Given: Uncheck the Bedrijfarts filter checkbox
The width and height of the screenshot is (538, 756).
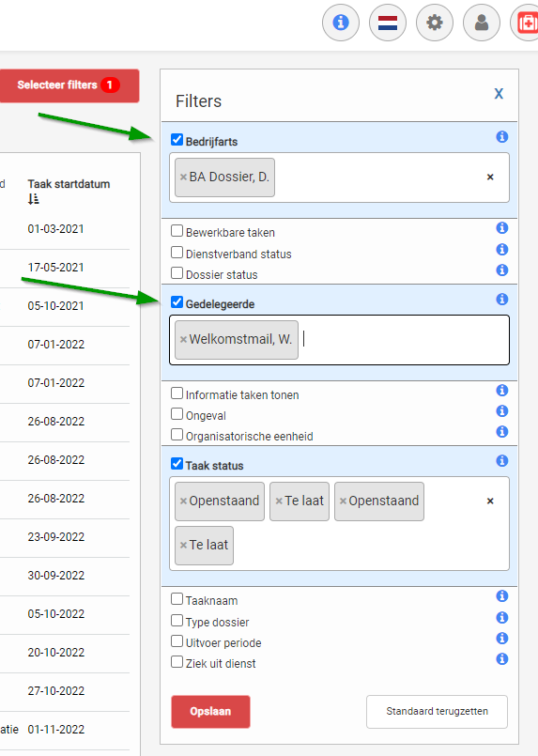Looking at the screenshot, I should point(177,140).
